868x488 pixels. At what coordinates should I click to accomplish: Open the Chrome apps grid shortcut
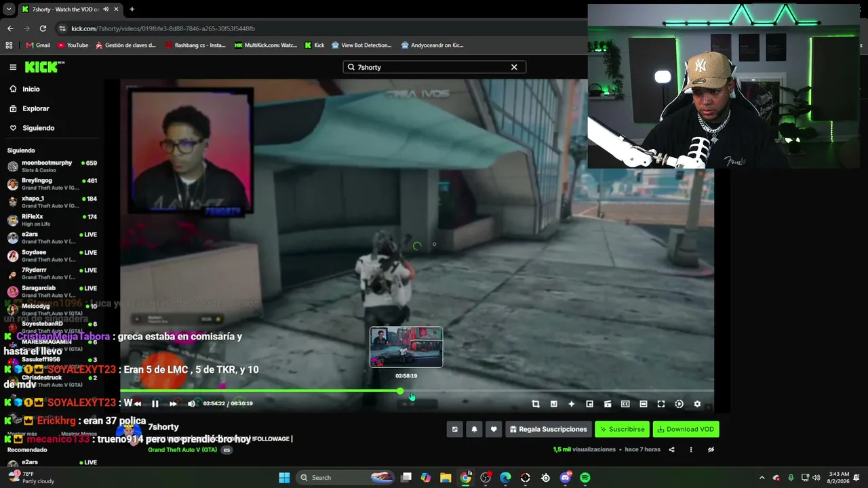9,45
